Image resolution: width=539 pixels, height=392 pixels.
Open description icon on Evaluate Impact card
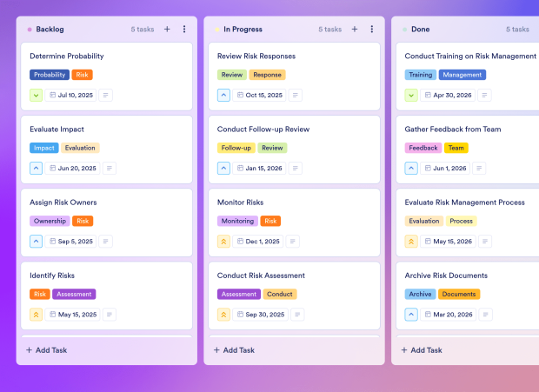(x=110, y=169)
